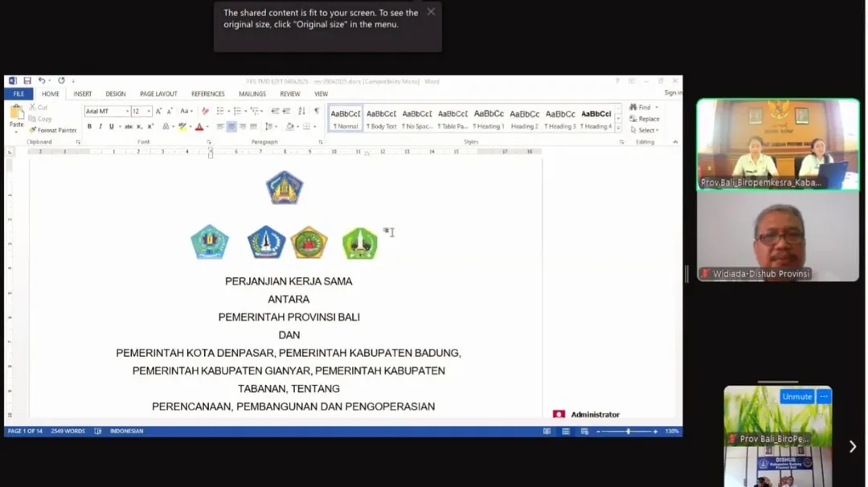The height and width of the screenshot is (487, 868).
Task: Toggle Strikethrough formatting
Action: [x=129, y=127]
